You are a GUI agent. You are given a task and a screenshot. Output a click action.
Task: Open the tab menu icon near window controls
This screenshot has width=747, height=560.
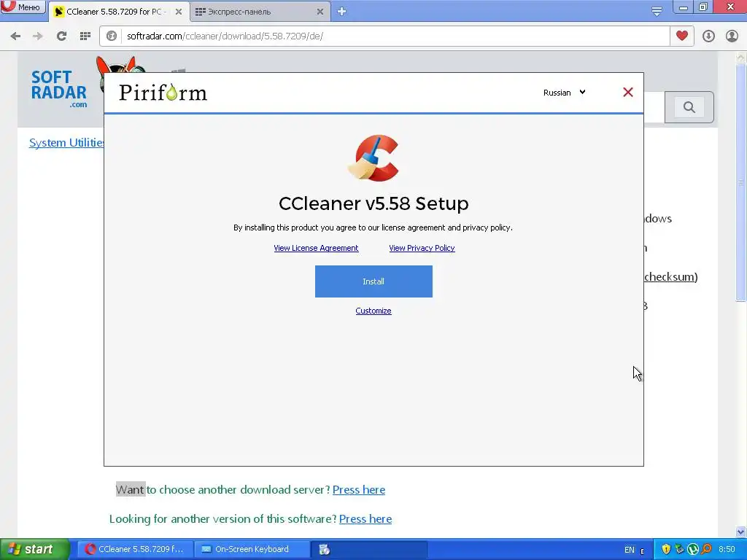tap(657, 12)
